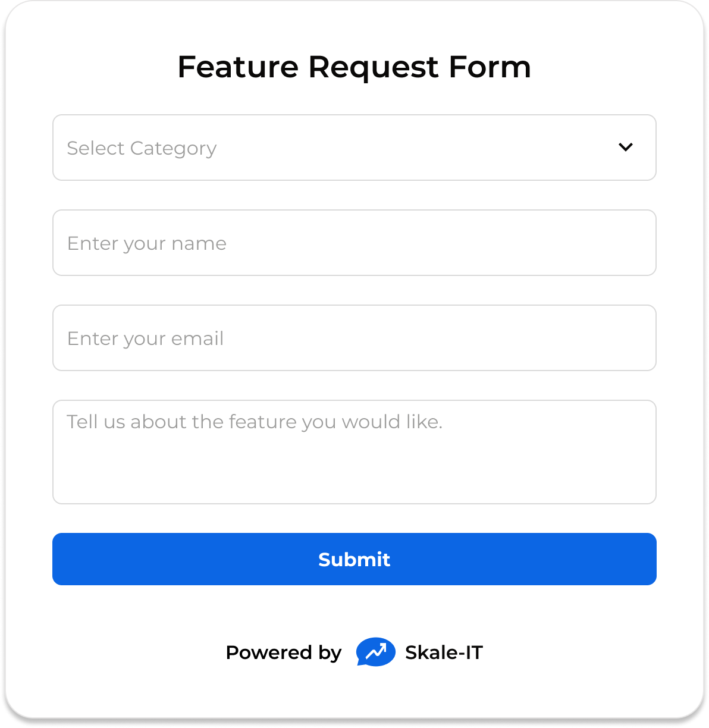Click the blue Submit bar
Viewport: 709px width, 728px height.
354,559
